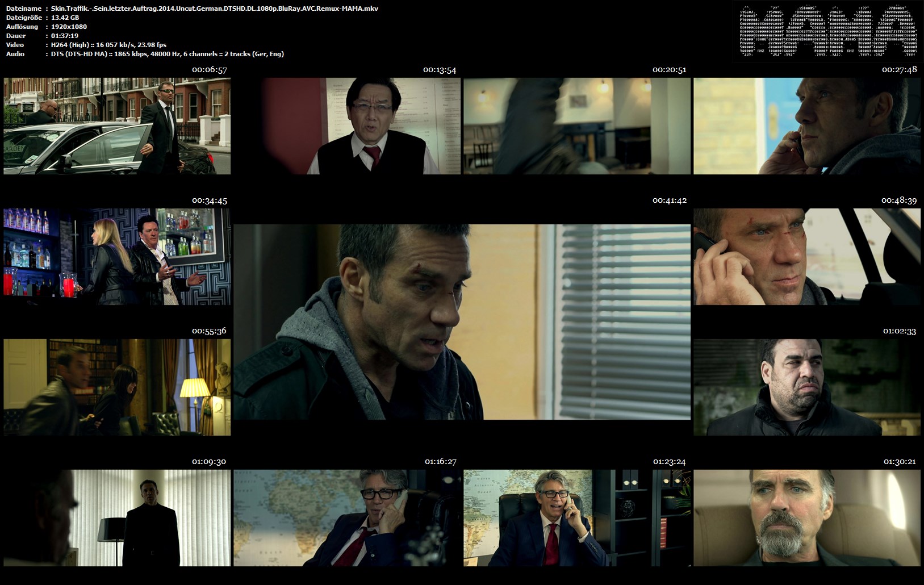
Task: Select the frame under the 00:27:48 timestamp
Action: (807, 126)
